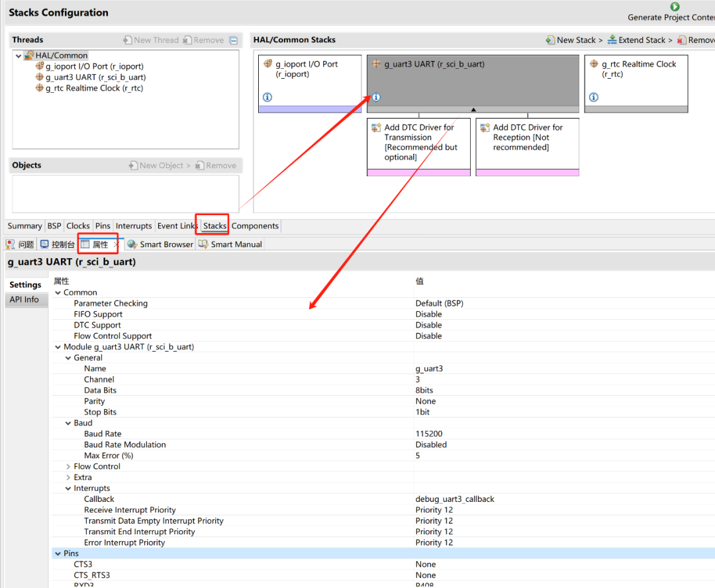Viewport: 715px width, 588px height.
Task: Click the HAL/Common thread folder icon
Action: pos(29,55)
